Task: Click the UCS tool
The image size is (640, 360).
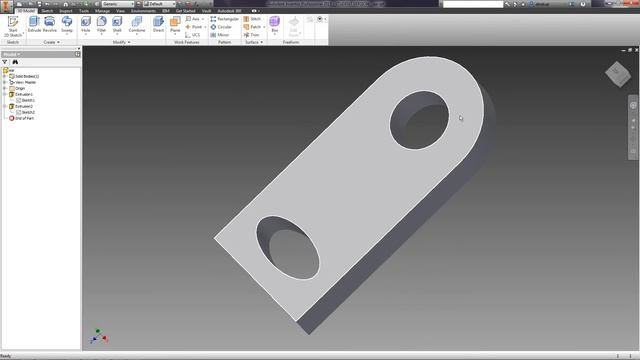Action: point(193,35)
